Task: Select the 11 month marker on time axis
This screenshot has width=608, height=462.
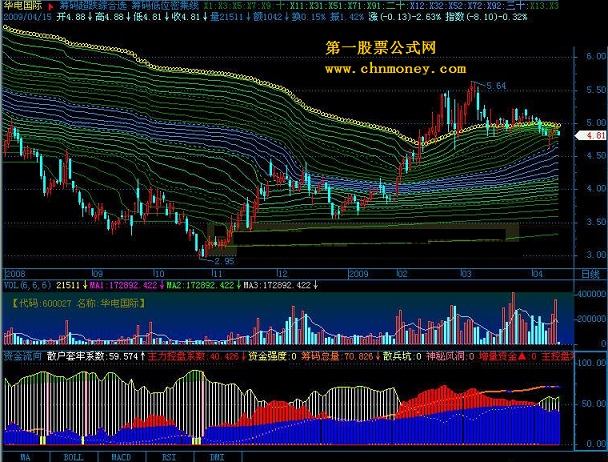Action: [217, 274]
